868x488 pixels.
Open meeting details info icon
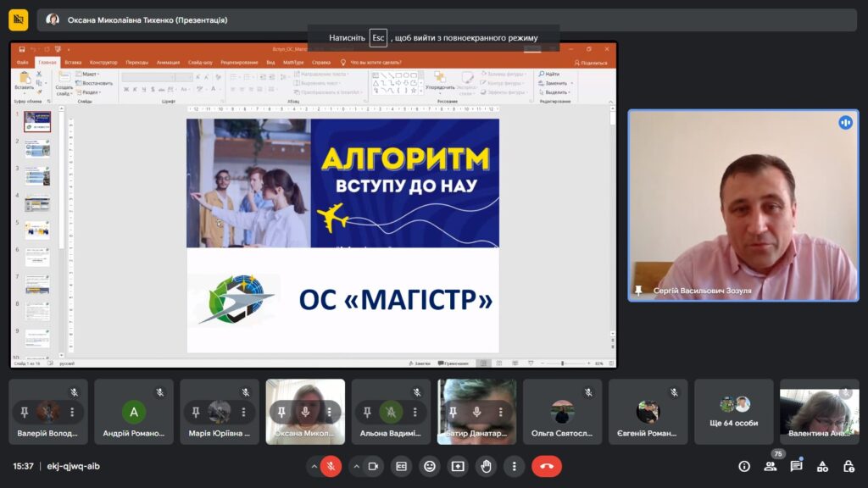click(744, 466)
